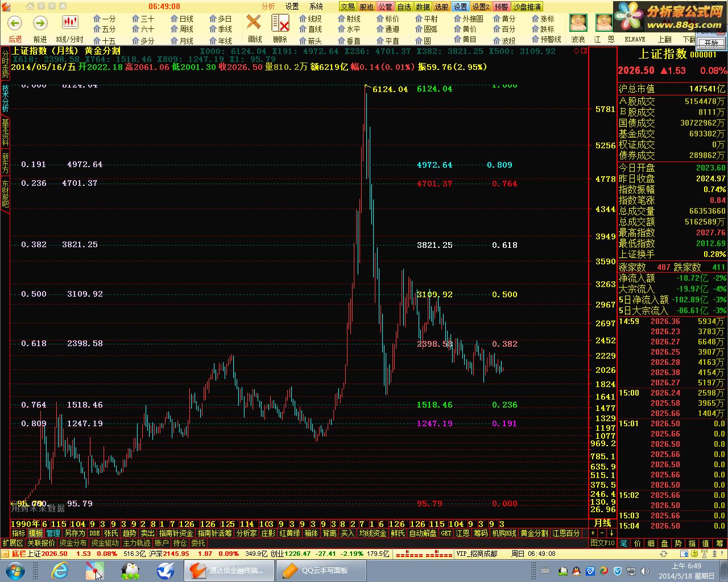Open the 扩展区 bottom tab
This screenshot has height=582, width=728.
point(13,543)
